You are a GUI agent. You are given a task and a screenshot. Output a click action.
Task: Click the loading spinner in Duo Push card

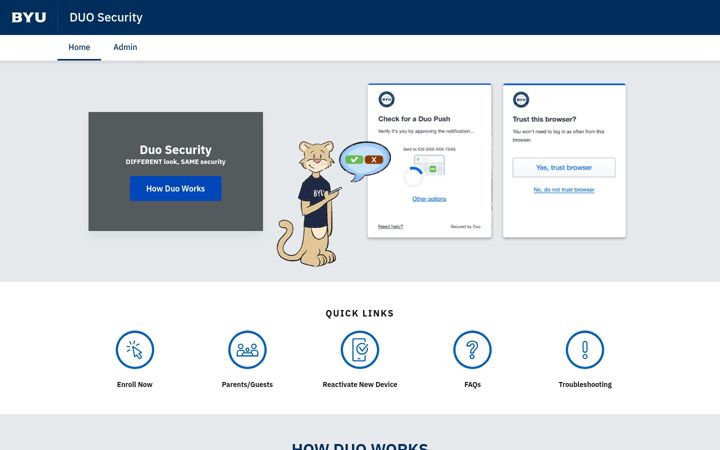[x=413, y=177]
